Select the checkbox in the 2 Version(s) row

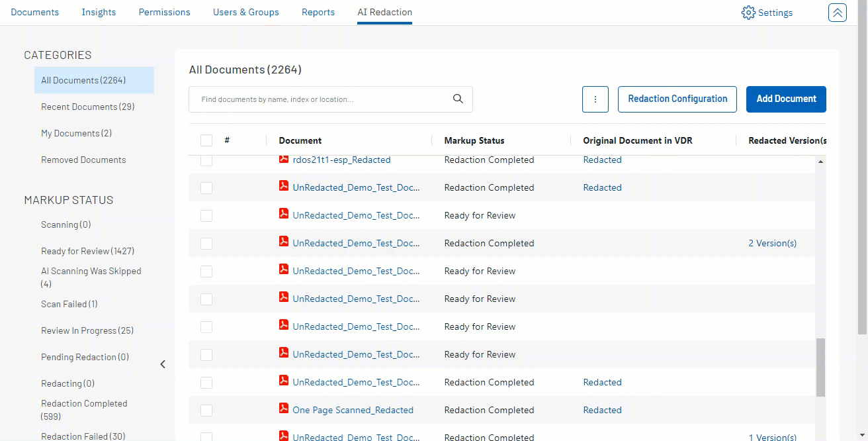[206, 244]
